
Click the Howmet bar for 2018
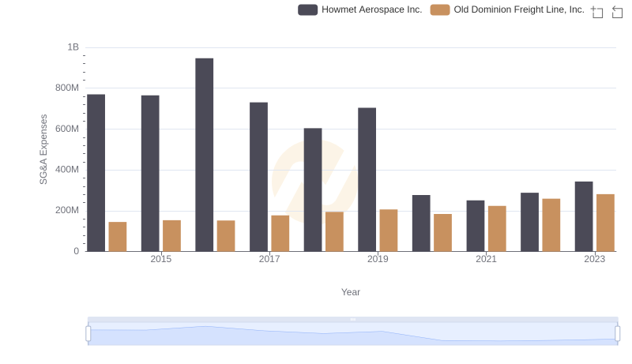(313, 190)
